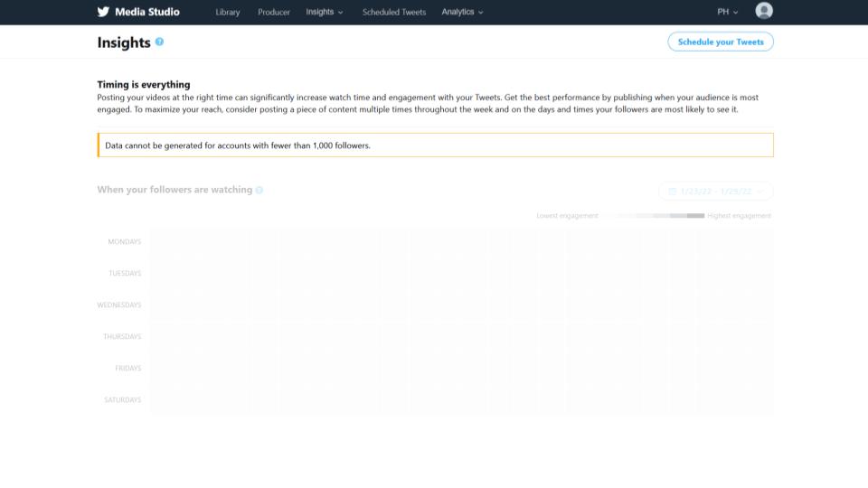Expand the Insights navigation dropdown
The width and height of the screenshot is (868, 488).
pos(325,12)
